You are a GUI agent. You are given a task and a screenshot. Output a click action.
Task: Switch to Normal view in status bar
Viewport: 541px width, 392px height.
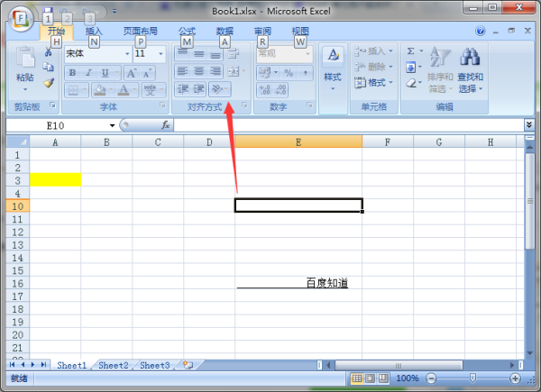click(x=357, y=378)
